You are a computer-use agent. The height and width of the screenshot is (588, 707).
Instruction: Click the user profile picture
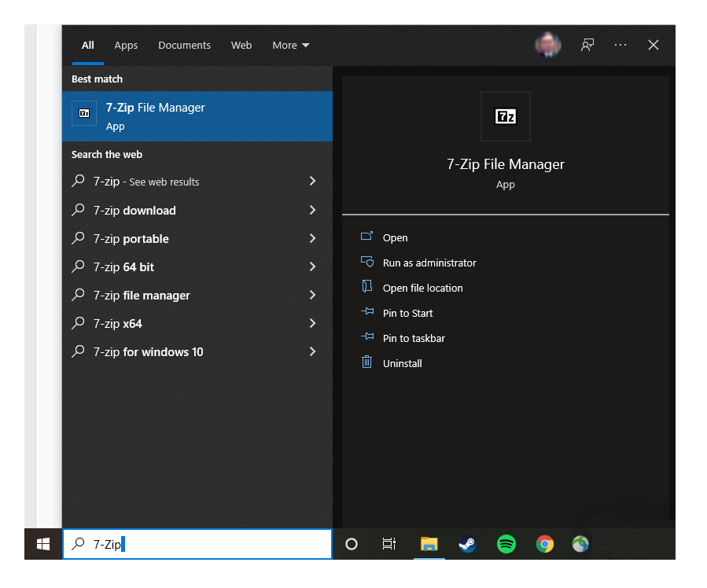[x=548, y=45]
